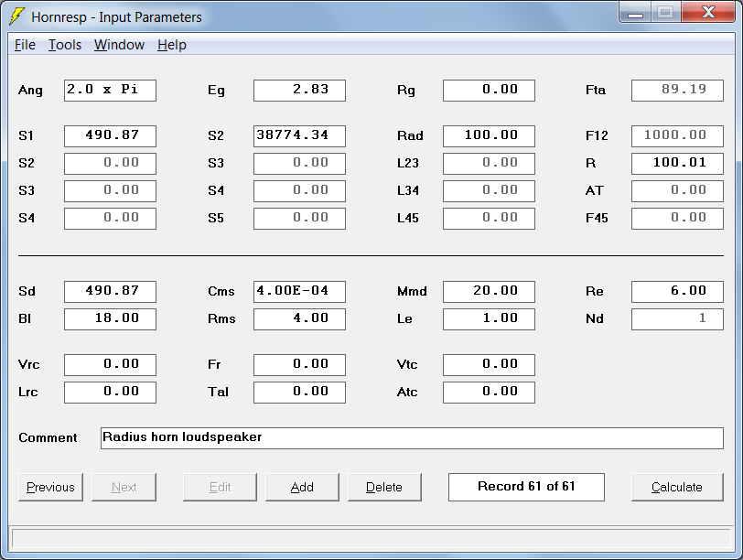Click the Tal input field
Screen dimensions: 743x560
click(299, 393)
